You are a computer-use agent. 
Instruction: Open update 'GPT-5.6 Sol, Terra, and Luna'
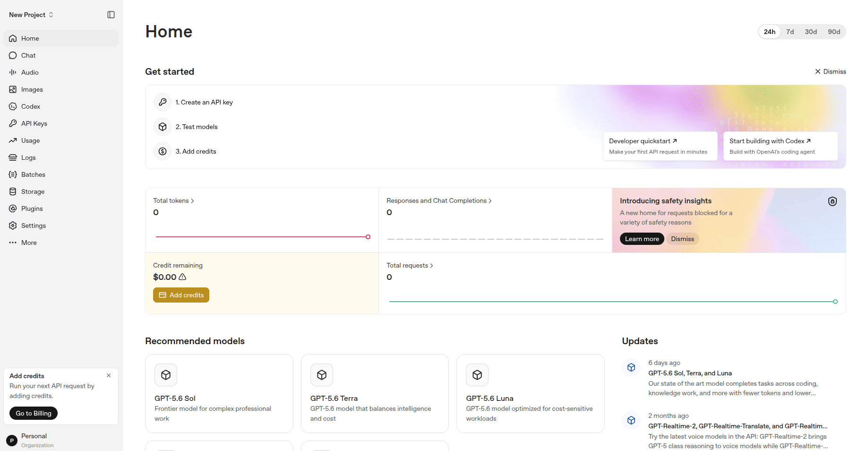pyautogui.click(x=690, y=373)
